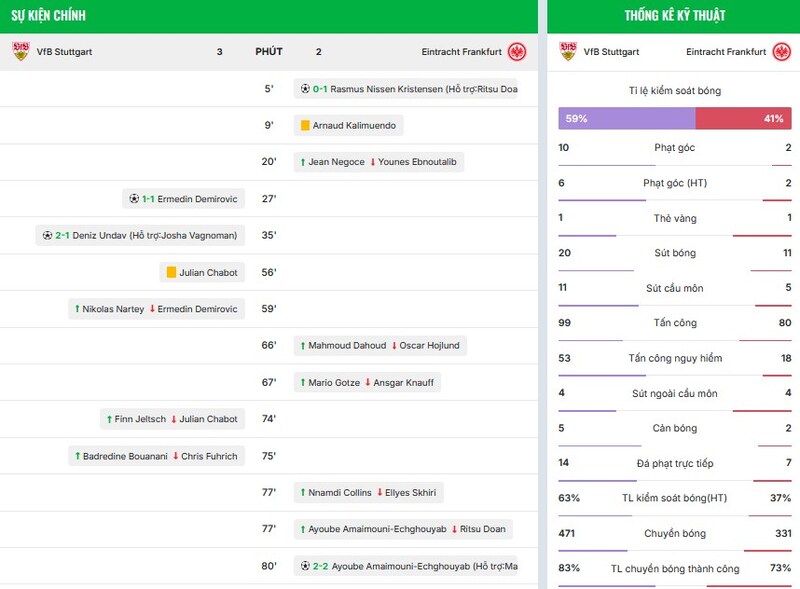Click the green substitution arrow beside Mario Gotze
Viewport: 800px width, 589px height.
302,383
